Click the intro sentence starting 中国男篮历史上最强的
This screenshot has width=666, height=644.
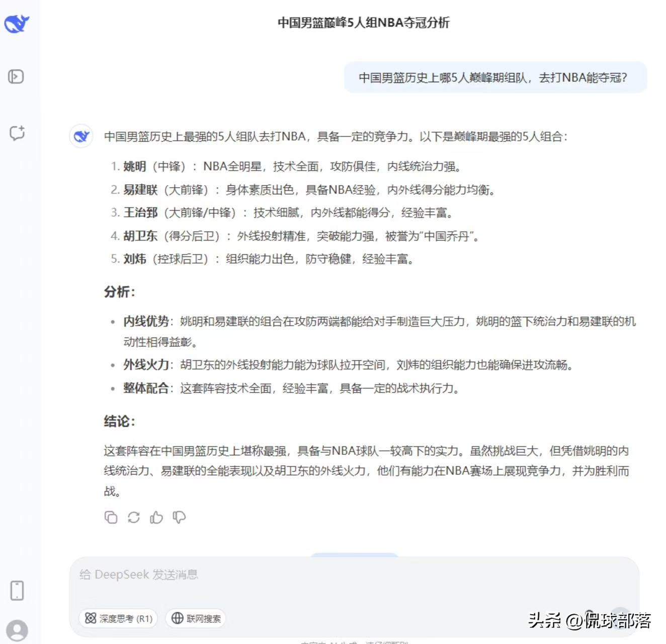pos(336,136)
